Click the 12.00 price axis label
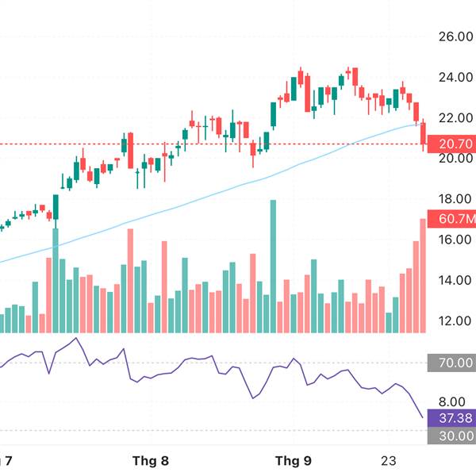Screen dimensions: 476x476 point(455,321)
